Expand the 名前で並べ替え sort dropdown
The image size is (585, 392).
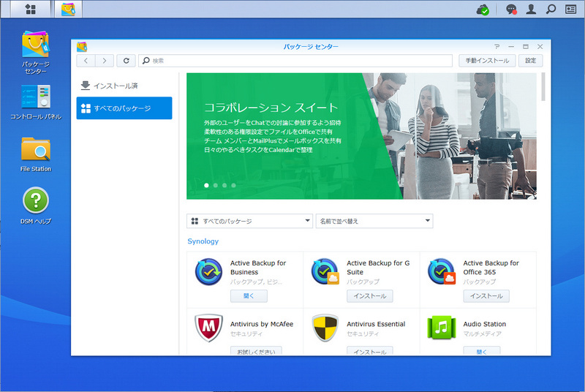(374, 221)
